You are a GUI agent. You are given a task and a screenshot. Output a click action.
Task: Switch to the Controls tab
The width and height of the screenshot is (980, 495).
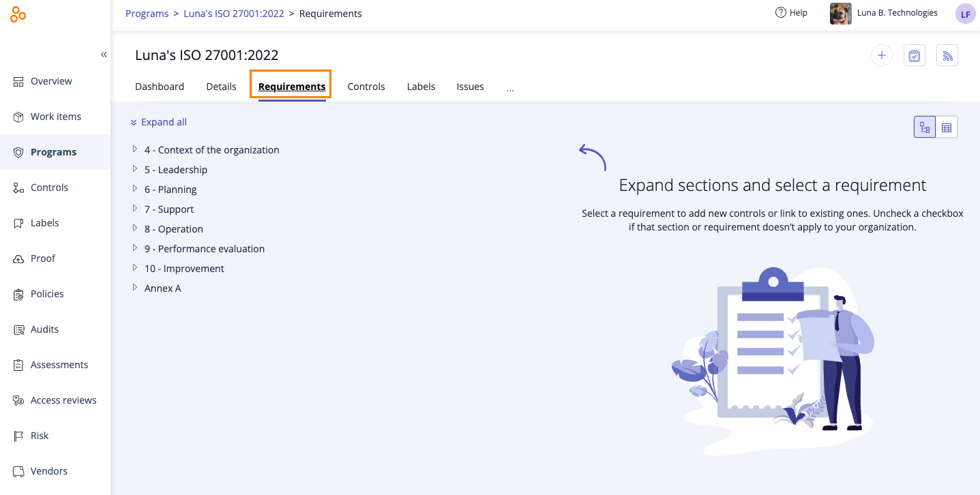[366, 87]
